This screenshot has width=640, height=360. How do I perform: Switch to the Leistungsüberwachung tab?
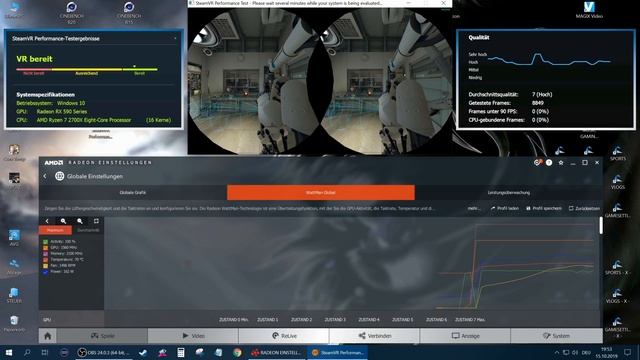click(509, 193)
